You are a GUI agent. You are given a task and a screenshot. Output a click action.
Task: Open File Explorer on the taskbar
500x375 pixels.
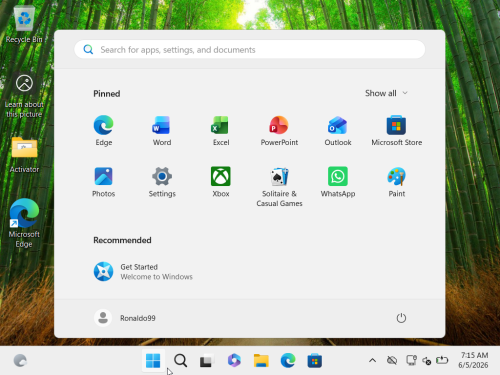pos(261,360)
